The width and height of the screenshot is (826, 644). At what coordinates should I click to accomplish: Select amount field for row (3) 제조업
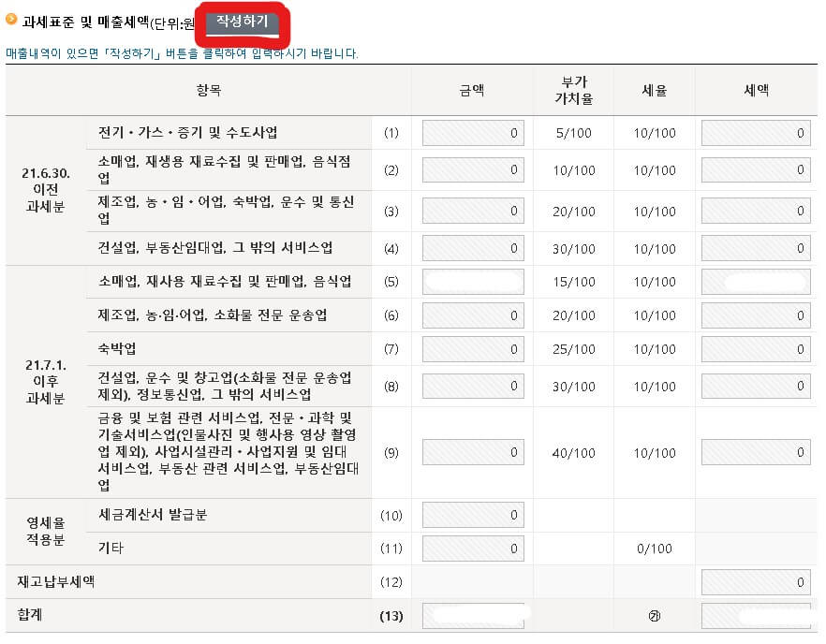(473, 212)
